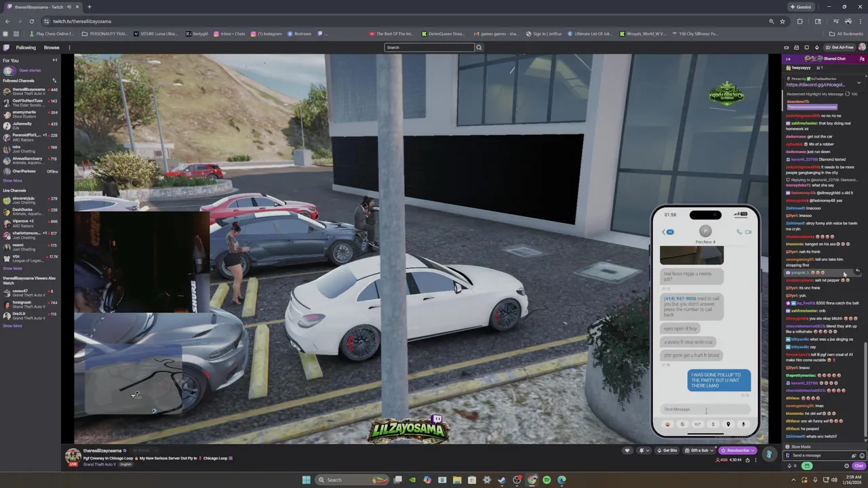Open the Windows Start menu
This screenshot has height=488, width=868.
pos(306,480)
